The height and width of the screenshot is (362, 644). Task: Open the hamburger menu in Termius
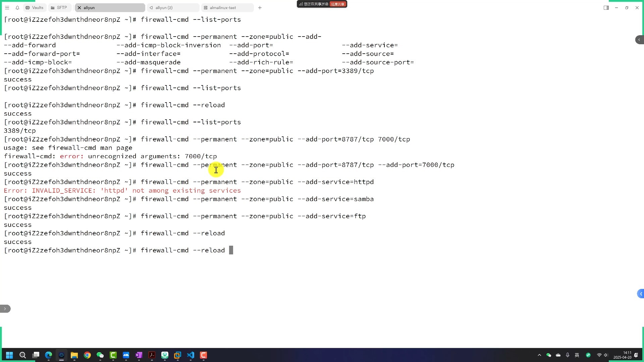[7, 7]
